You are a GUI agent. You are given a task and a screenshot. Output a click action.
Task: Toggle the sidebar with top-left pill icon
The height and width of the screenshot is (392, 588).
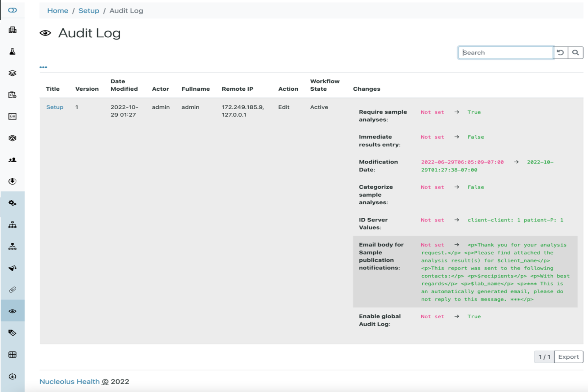coord(12,10)
